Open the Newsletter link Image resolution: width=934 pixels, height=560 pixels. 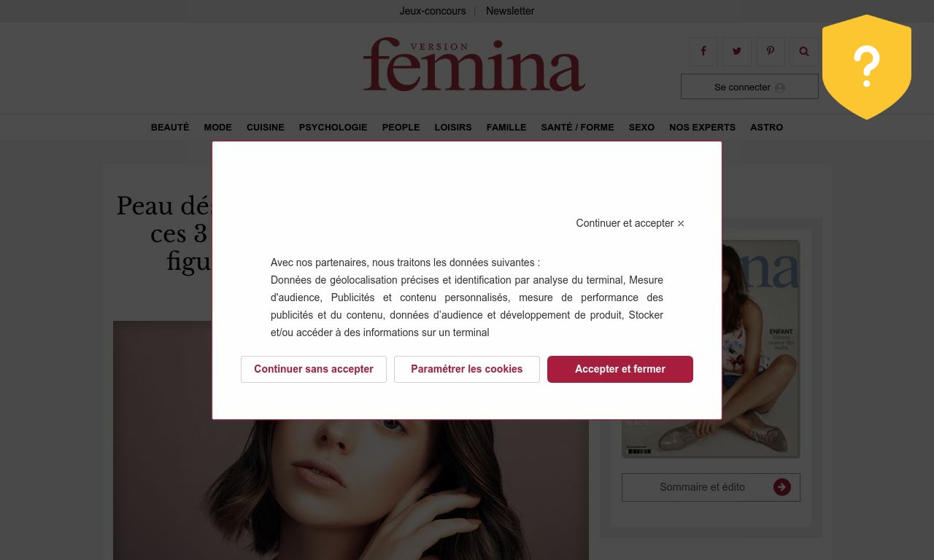tap(510, 11)
